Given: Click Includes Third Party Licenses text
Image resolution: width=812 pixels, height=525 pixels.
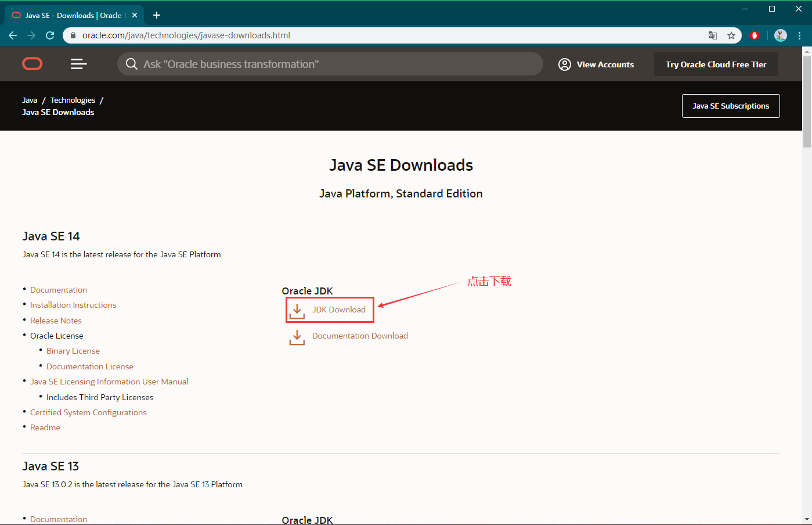Looking at the screenshot, I should pos(100,397).
